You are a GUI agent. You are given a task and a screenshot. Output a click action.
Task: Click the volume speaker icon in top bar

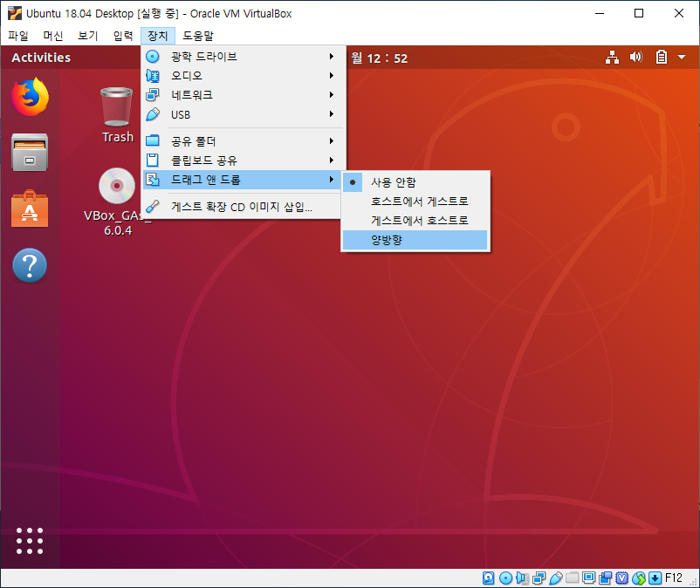636,57
